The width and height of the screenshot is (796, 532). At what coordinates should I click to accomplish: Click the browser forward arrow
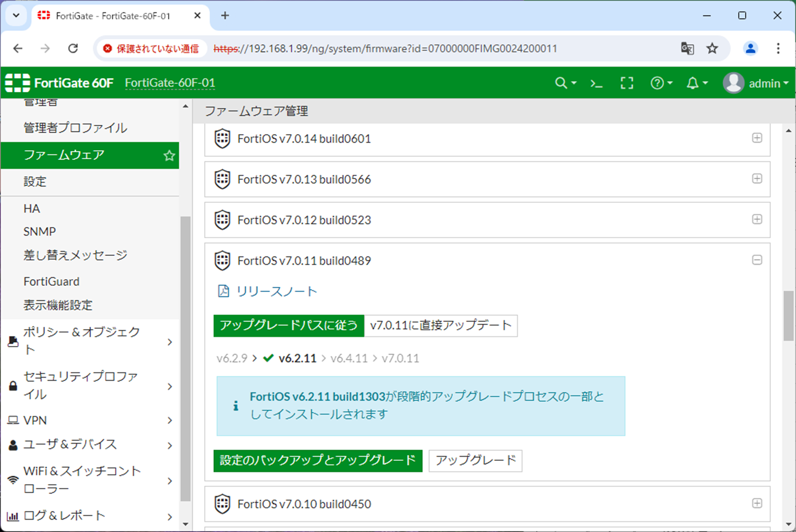[45, 48]
